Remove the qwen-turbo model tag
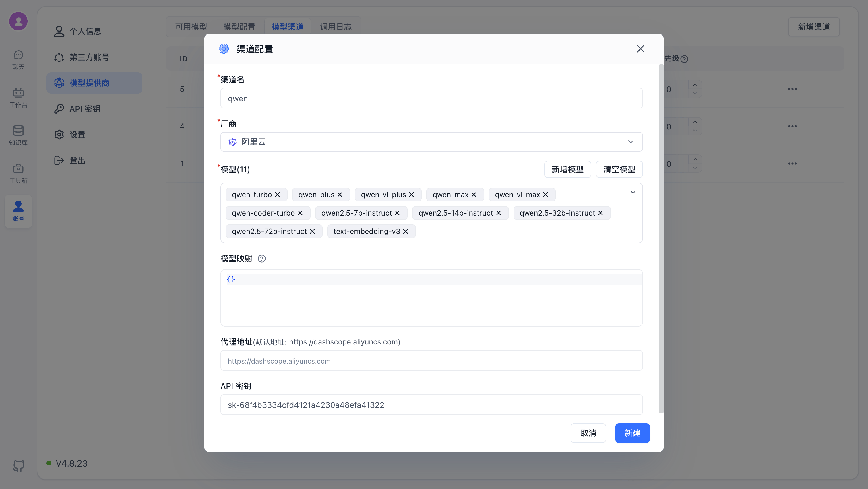Viewport: 868px width, 489px height. 277,195
